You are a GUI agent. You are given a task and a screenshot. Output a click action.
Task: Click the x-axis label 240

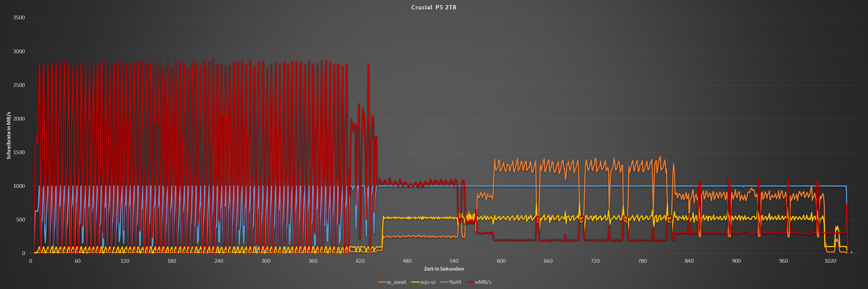pos(219,261)
